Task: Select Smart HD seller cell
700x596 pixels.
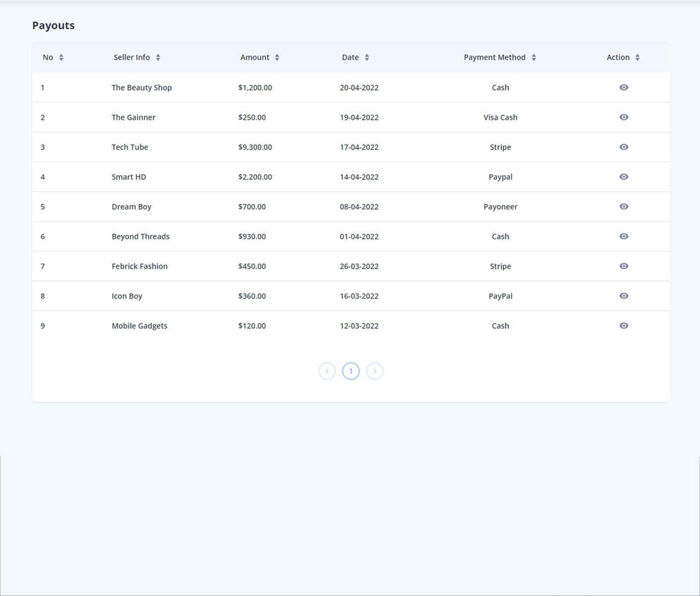Action: 129,177
